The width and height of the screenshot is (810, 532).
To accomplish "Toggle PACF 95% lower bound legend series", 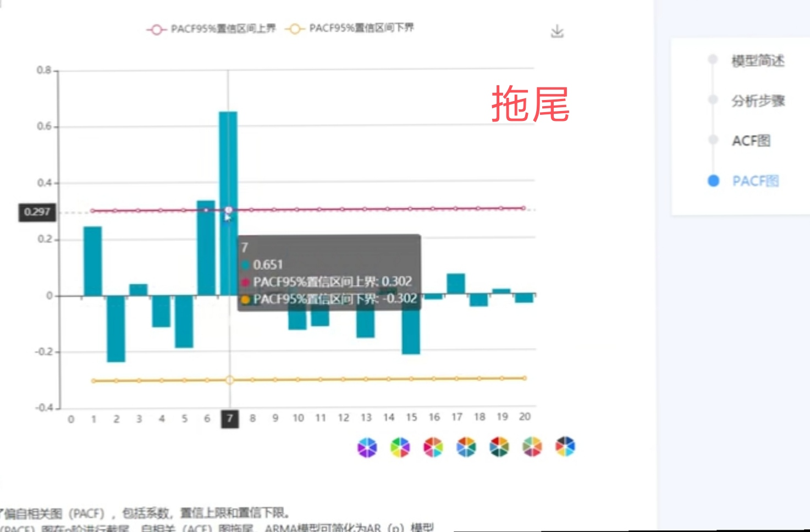I will (350, 28).
